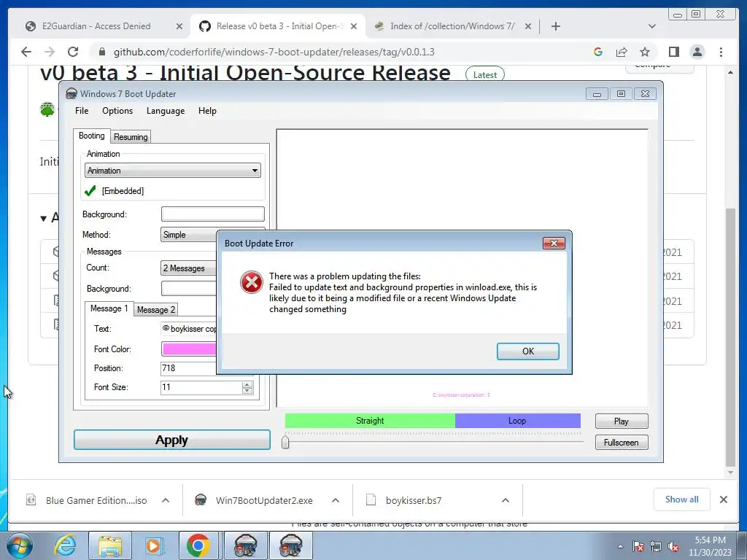747x560 pixels.
Task: Click the green checkmark Embedded icon
Action: (x=90, y=190)
